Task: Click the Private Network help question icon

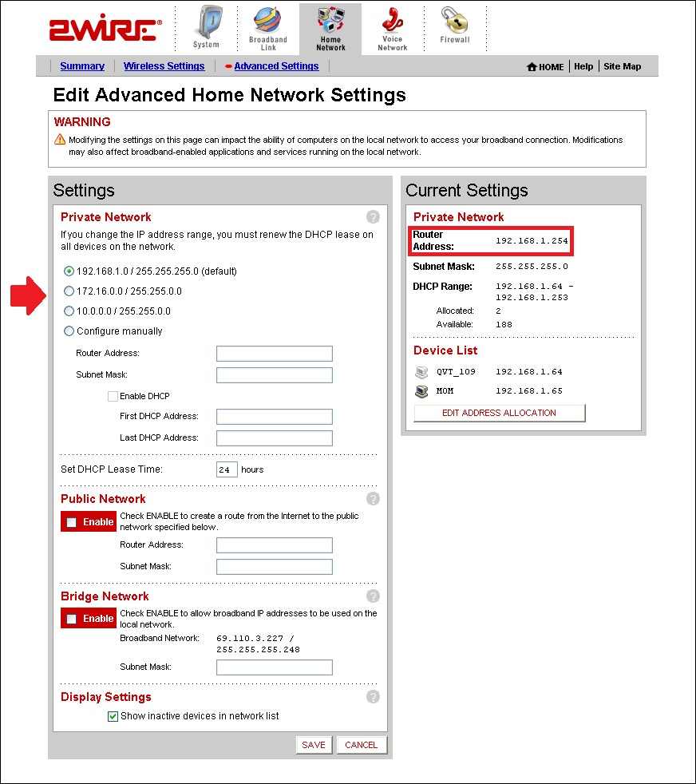Action: (373, 217)
